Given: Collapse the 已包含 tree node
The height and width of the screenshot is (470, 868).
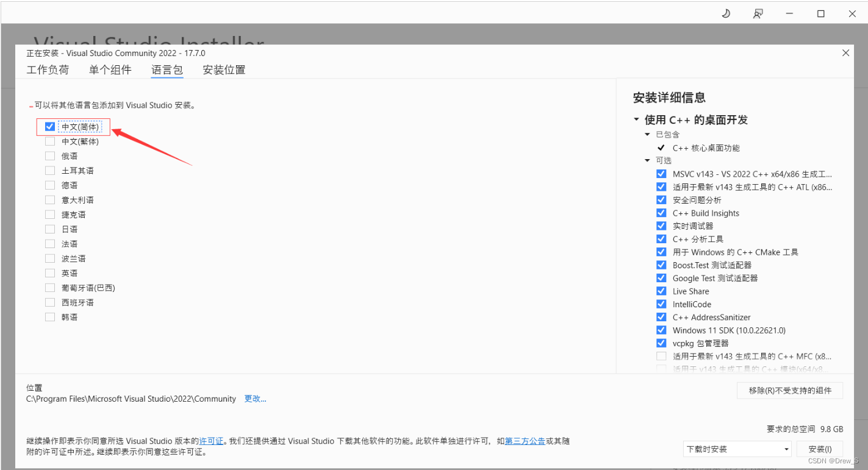Looking at the screenshot, I should pos(648,135).
